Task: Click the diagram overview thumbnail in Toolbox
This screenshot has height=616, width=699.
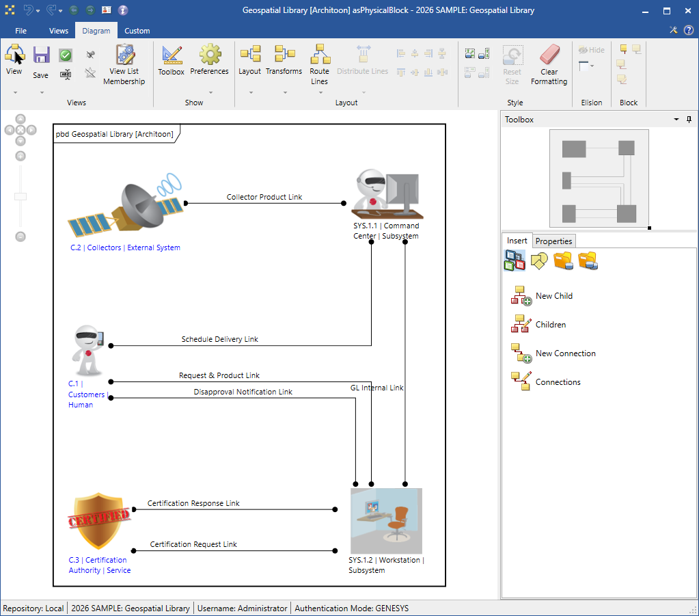Action: [x=599, y=178]
